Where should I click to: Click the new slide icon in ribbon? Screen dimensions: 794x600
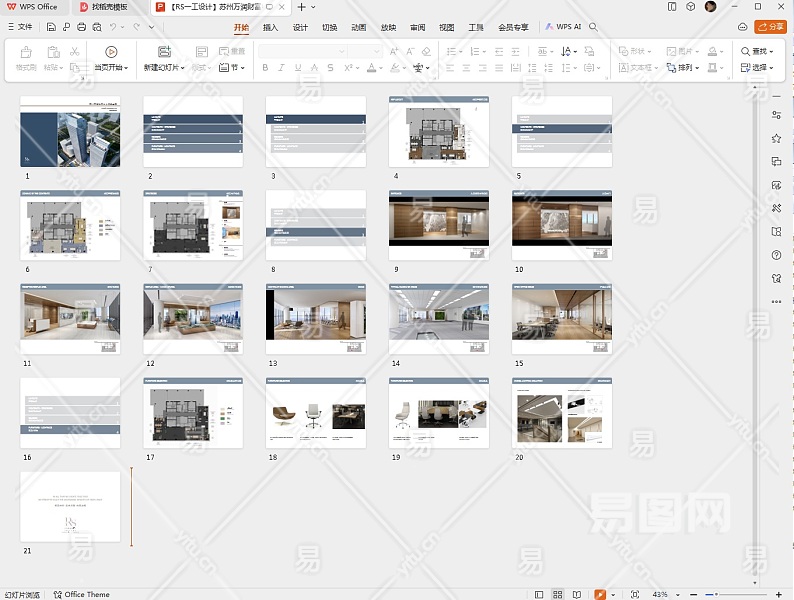pyautogui.click(x=164, y=52)
